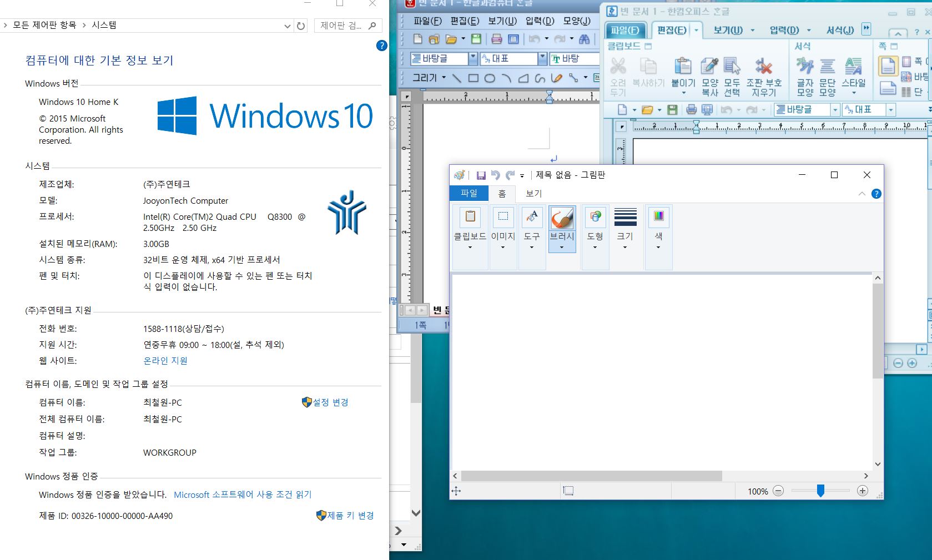932x560 pixels.
Task: Open the 대표 language dropdown in old Hangul
Action: [543, 58]
